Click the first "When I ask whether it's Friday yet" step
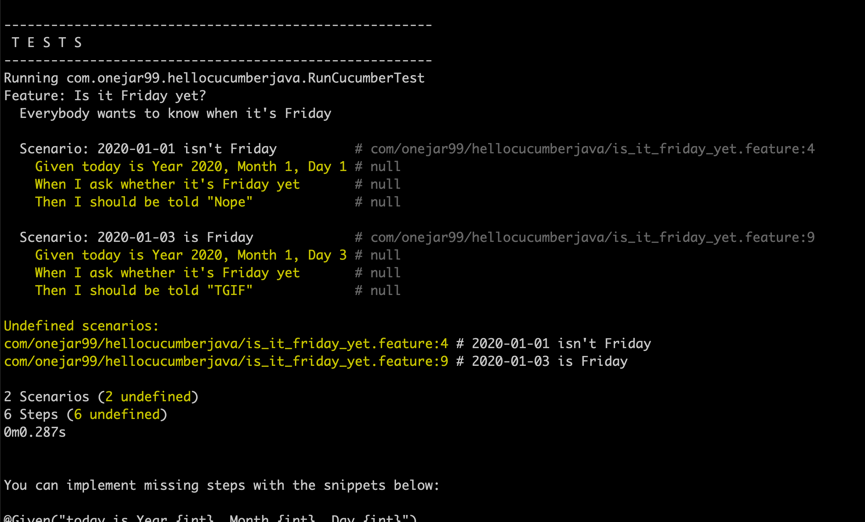Viewport: 865px width, 522px height. click(x=167, y=184)
